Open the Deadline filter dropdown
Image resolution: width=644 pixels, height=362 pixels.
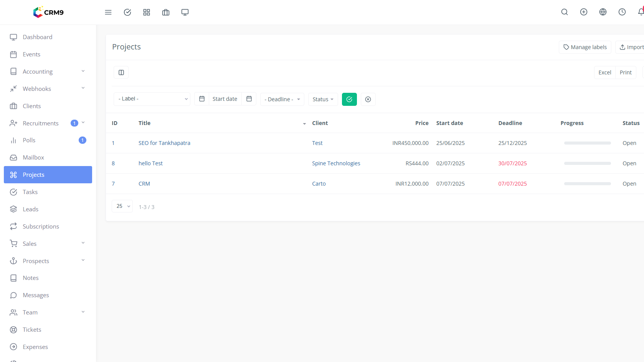tap(282, 99)
